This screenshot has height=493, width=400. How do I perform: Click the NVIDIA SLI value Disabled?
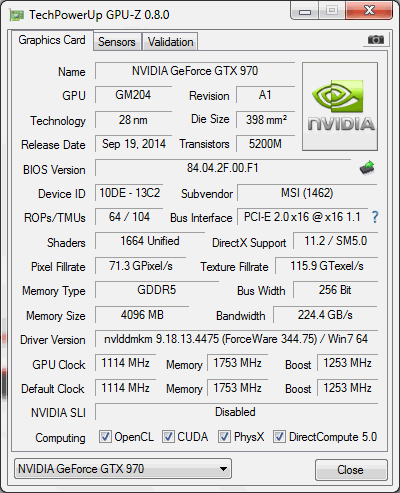coord(236,412)
